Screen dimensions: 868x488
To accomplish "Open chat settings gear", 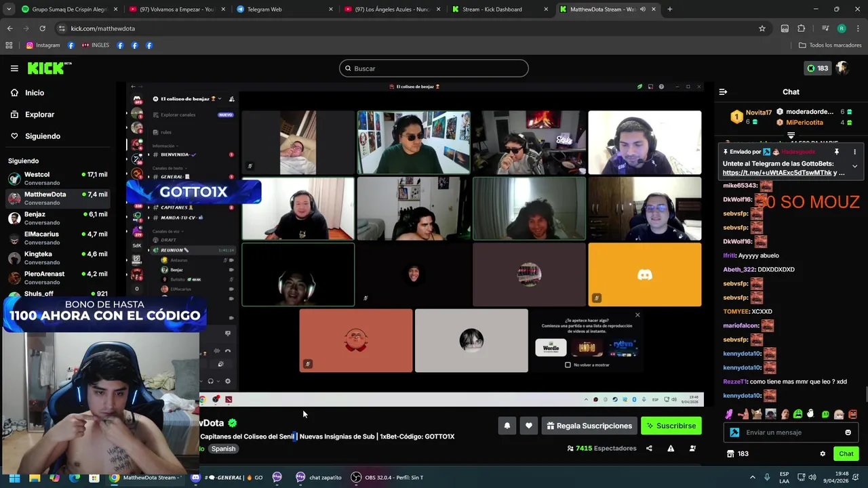I will (x=823, y=454).
